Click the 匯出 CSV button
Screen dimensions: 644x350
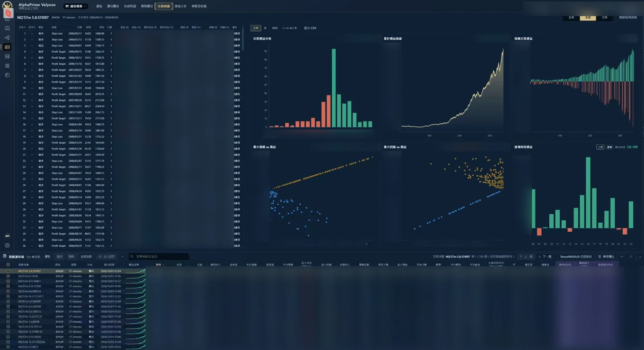310,28
